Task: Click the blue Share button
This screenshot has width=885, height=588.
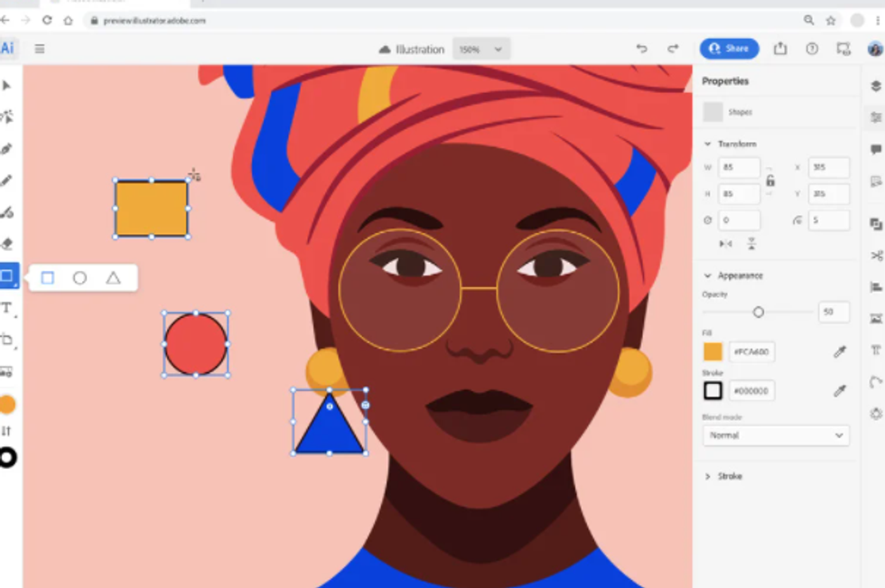Action: 729,49
